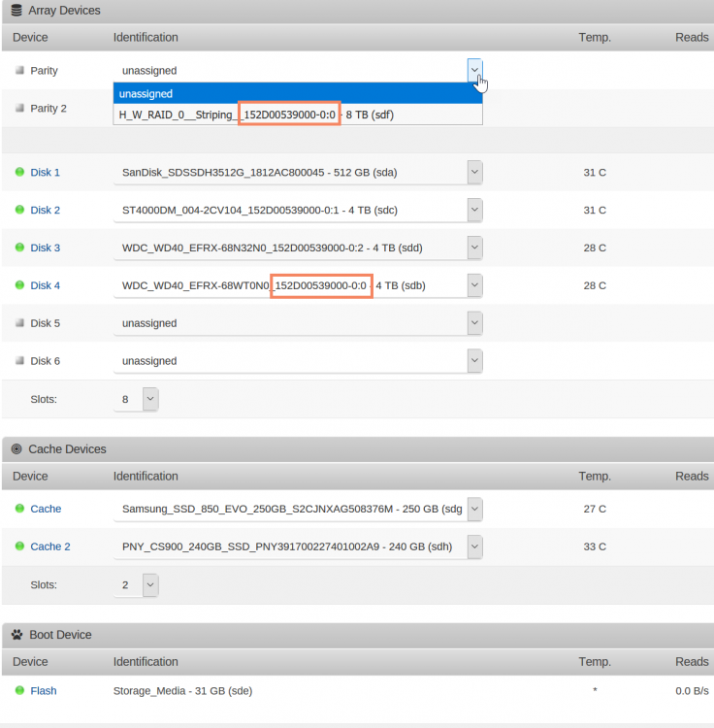Select the highlighted unassigned option in Parity list
The width and height of the screenshot is (714, 728).
298,93
